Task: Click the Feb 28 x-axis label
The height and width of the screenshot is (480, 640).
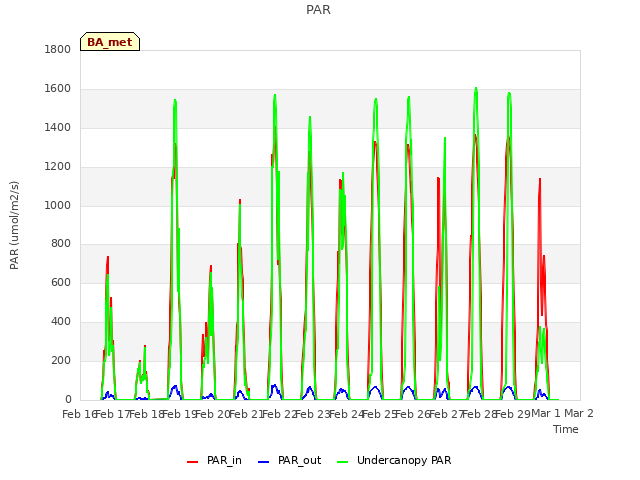Action: [479, 414]
